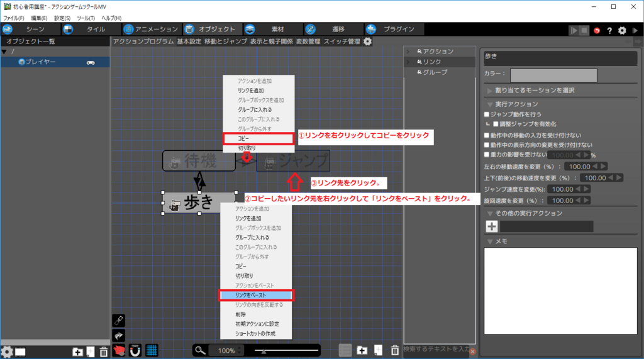Click the chain link tool icon
This screenshot has height=359, width=644.
pos(119,321)
